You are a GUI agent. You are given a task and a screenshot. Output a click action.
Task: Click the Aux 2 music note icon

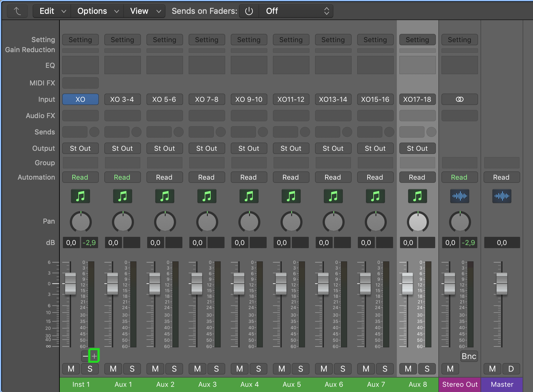coord(165,196)
